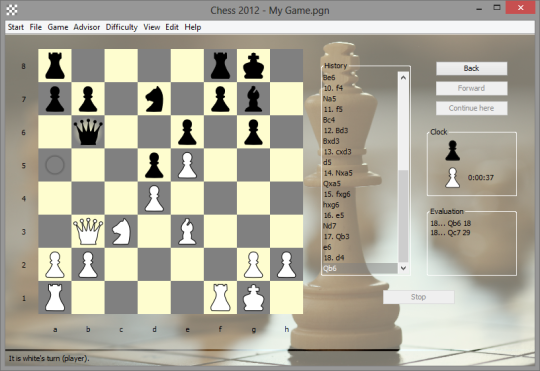
Task: Click evaluation line 18... Qc7 29
Action: click(450, 233)
